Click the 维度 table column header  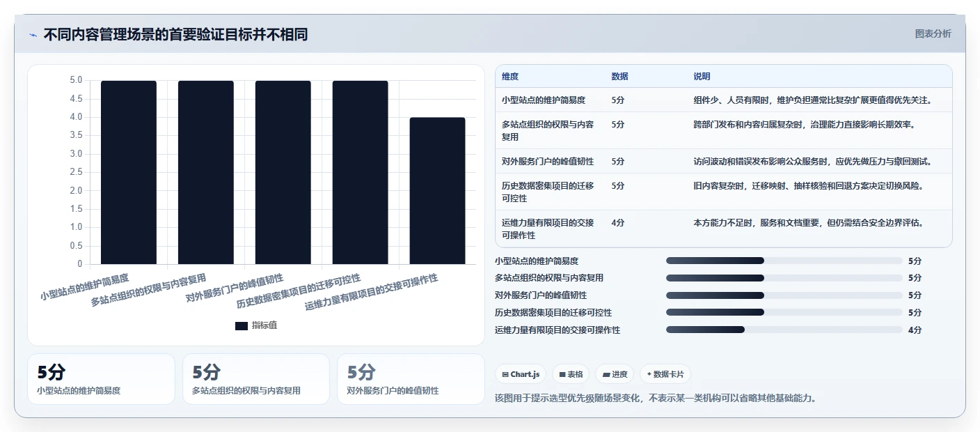click(x=510, y=77)
